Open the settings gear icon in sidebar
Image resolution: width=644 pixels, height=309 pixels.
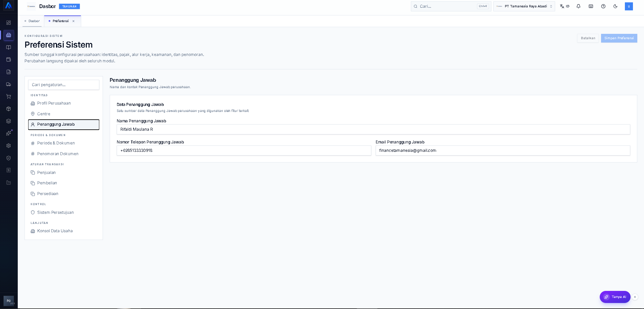(x=9, y=146)
